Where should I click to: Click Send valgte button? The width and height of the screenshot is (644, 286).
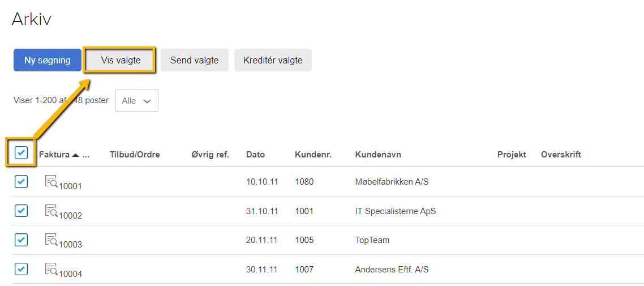[x=194, y=61]
